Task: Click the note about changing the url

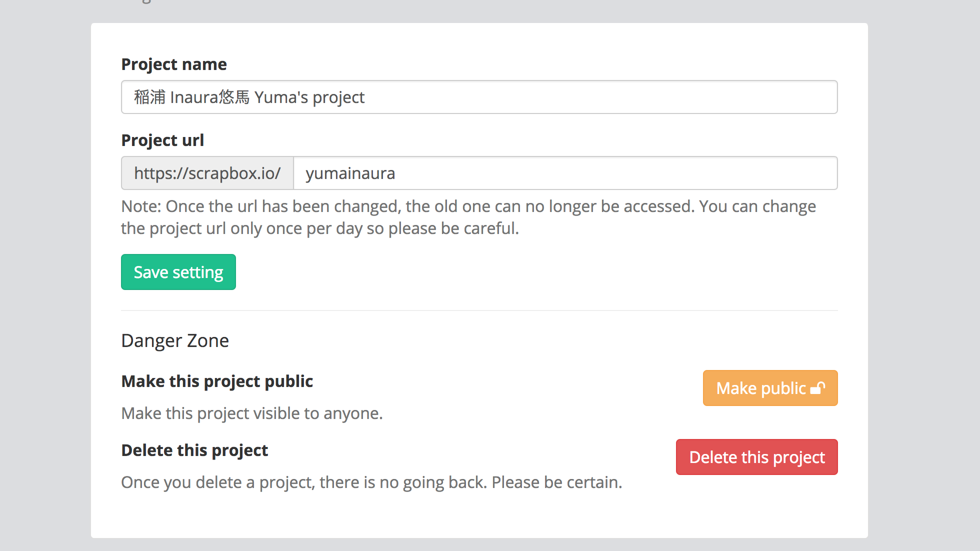Action: (x=468, y=206)
